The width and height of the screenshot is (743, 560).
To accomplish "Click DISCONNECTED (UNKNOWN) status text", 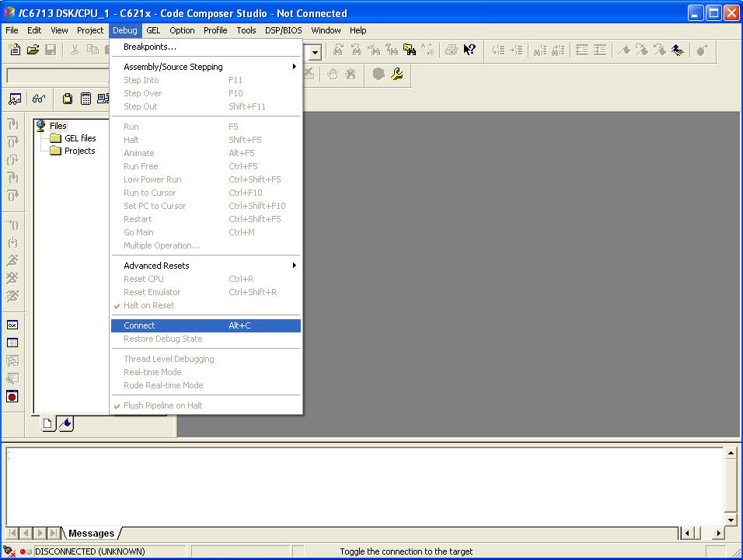I will (89, 551).
